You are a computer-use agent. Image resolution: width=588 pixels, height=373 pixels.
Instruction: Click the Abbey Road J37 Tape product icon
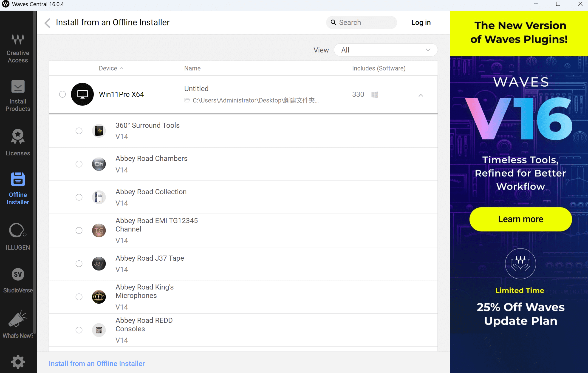[99, 264]
